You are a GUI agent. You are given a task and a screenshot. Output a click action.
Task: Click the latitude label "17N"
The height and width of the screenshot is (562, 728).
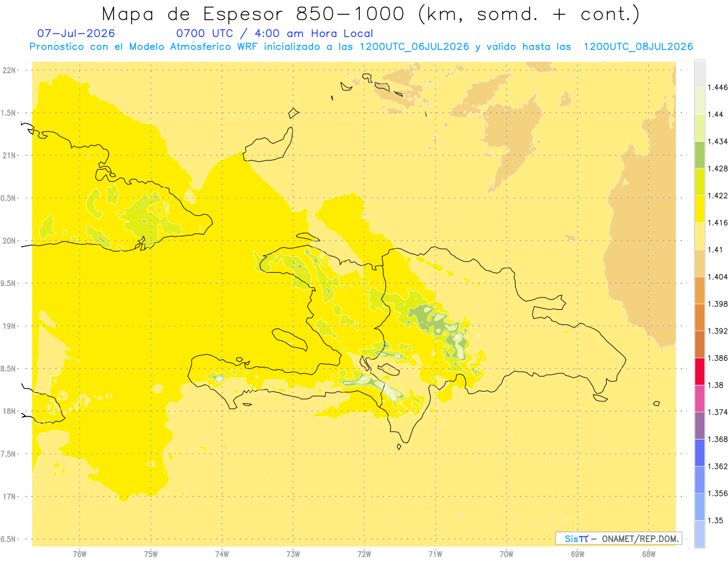tap(10, 497)
